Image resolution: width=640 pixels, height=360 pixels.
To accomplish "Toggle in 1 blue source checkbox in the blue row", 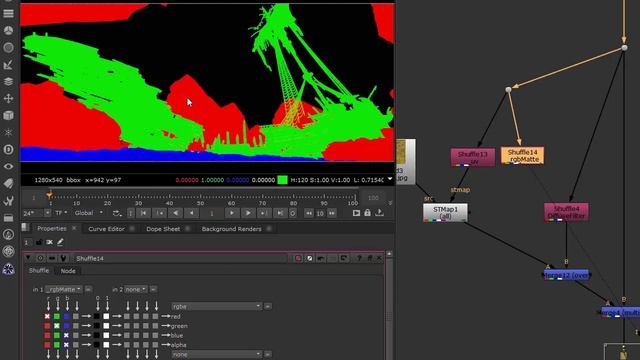I will point(66,335).
